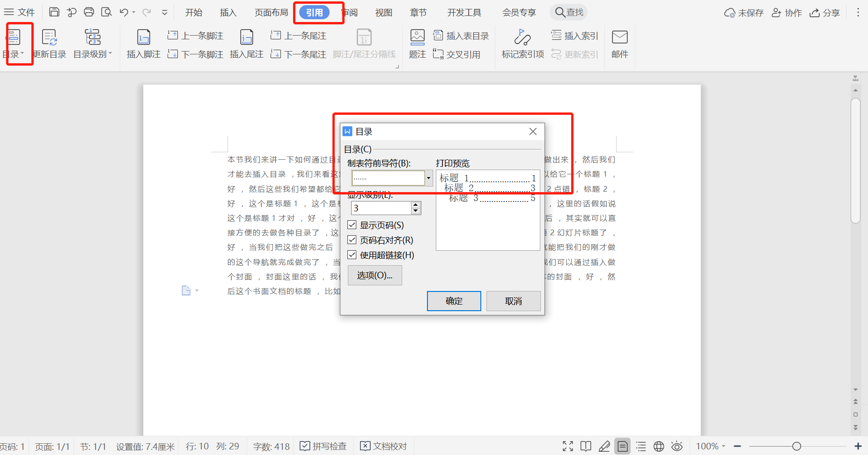Open the 选项 dialog button
The image size is (868, 455).
click(375, 275)
